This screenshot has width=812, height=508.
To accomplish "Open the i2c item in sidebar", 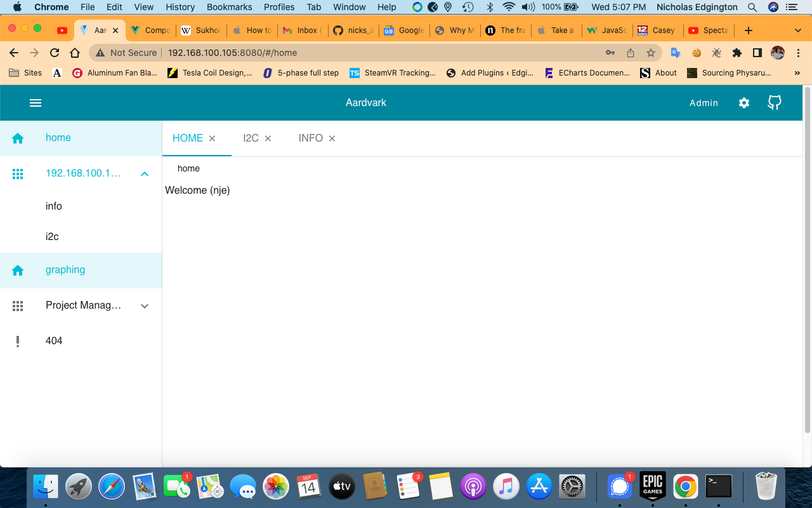I will 52,237.
